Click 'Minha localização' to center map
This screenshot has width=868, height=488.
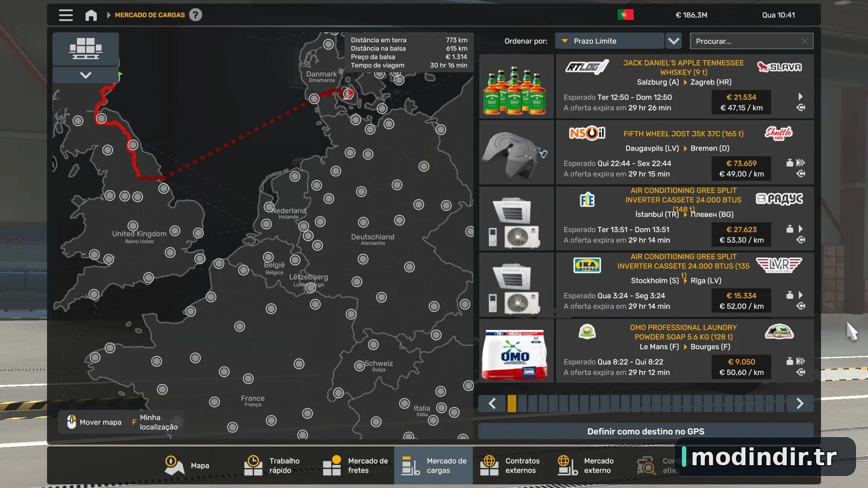tap(155, 422)
